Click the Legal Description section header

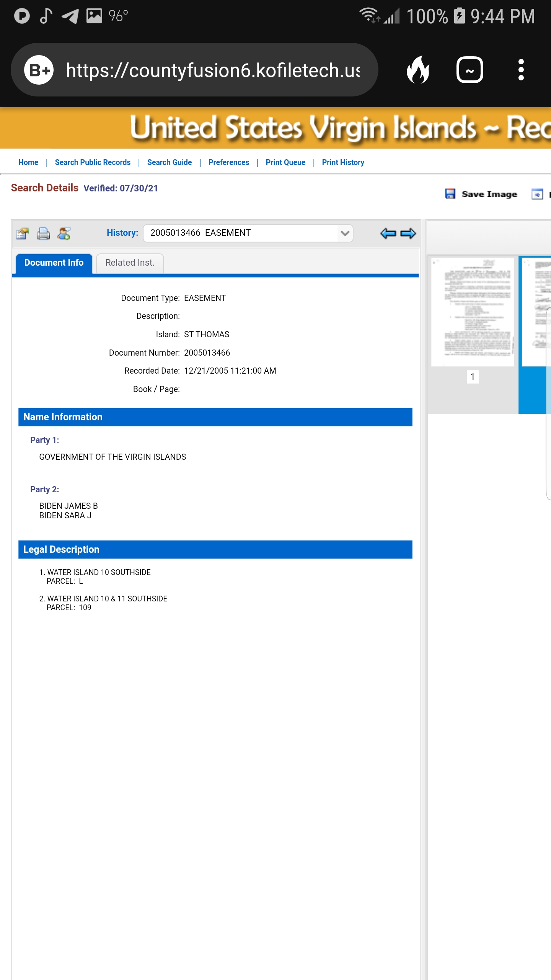(x=215, y=549)
